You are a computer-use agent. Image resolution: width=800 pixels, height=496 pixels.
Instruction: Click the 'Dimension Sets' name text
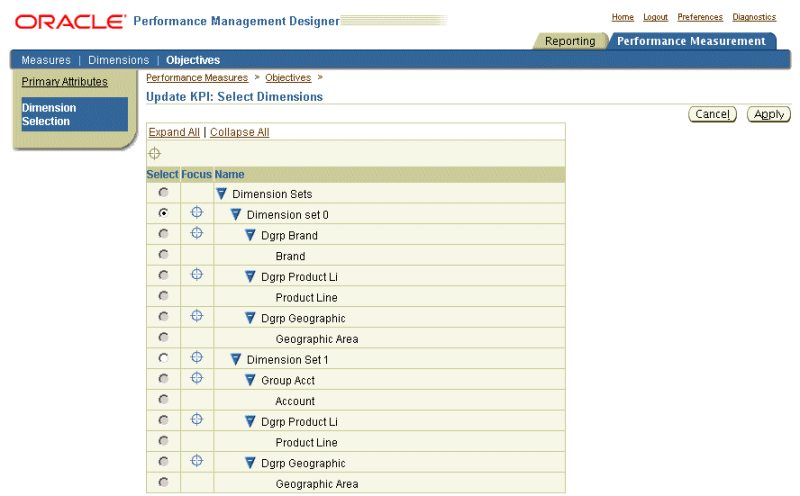272,194
